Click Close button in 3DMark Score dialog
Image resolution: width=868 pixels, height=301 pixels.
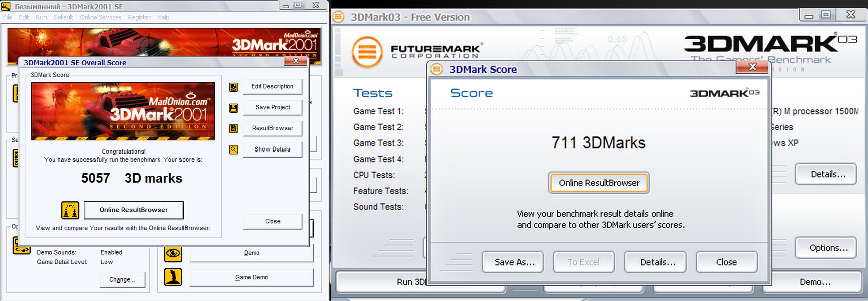click(x=727, y=262)
